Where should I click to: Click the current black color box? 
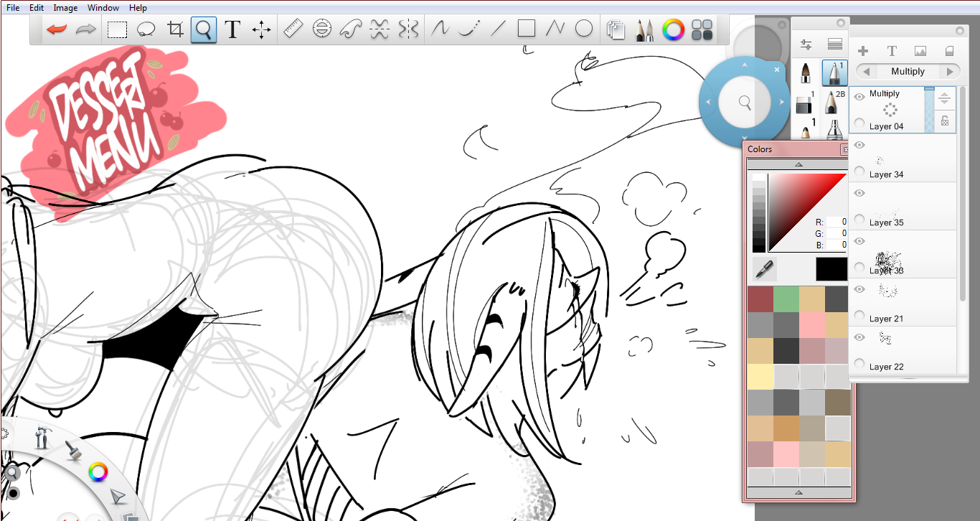[x=831, y=269]
